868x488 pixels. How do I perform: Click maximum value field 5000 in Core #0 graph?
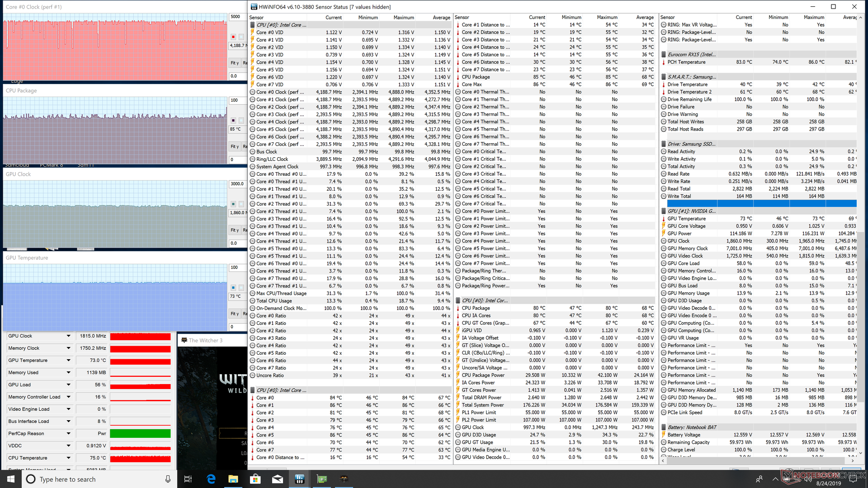point(236,17)
